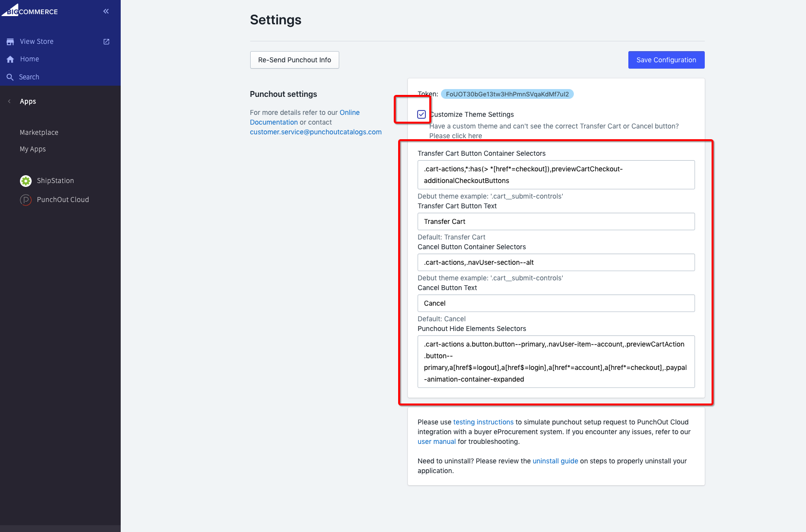This screenshot has height=532, width=806.
Task: Select My Apps in the sidebar
Action: pos(33,149)
